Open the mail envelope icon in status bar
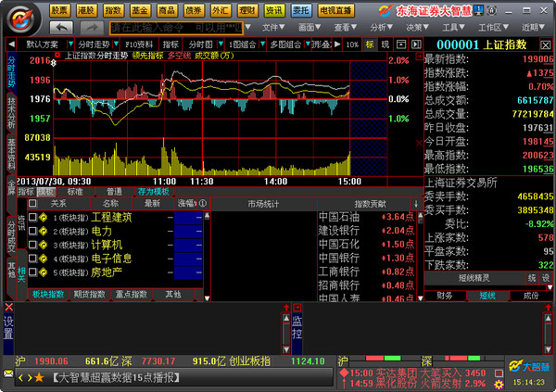 pyautogui.click(x=8, y=373)
